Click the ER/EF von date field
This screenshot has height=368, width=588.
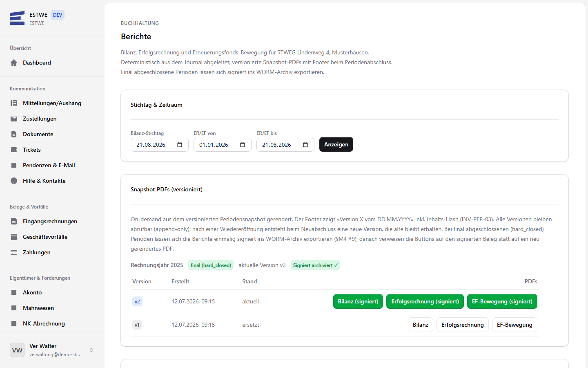[223, 145]
